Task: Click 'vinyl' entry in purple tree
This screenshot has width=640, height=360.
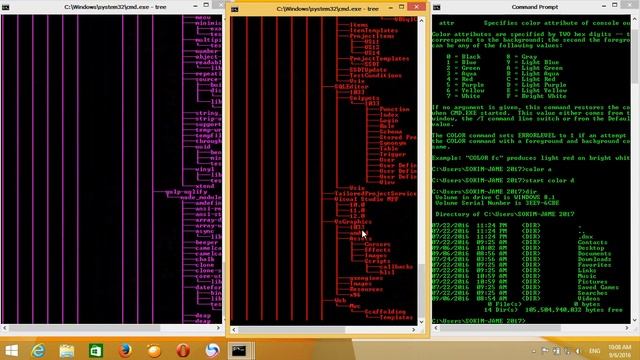Action: pos(204,169)
